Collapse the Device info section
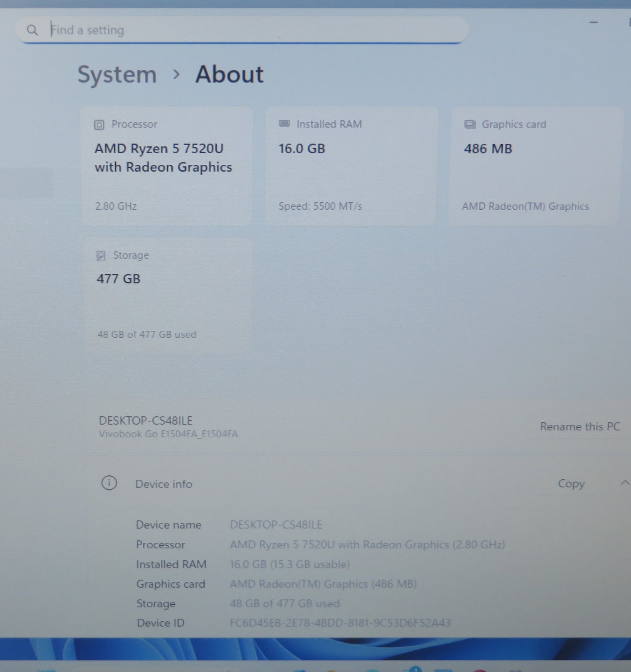Viewport: 631px width, 672px height. pos(625,483)
